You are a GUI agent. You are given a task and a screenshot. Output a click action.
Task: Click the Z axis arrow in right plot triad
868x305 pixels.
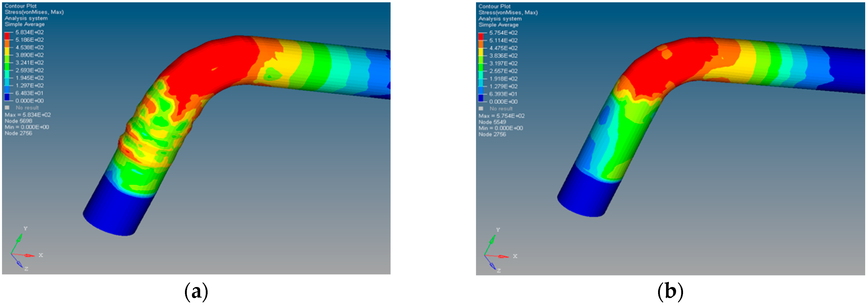pos(493,266)
